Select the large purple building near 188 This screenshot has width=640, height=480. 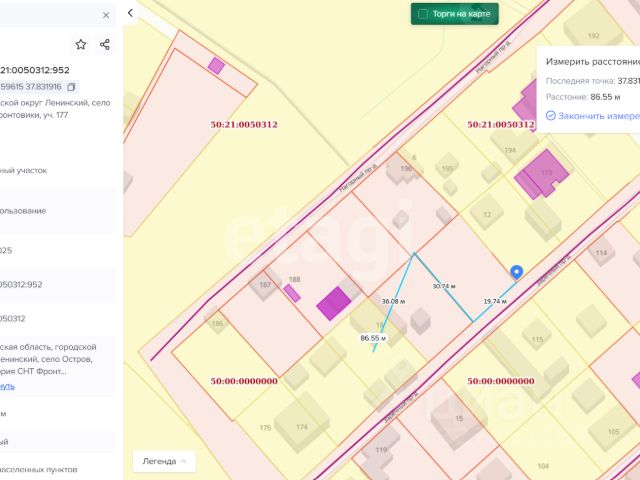click(334, 303)
